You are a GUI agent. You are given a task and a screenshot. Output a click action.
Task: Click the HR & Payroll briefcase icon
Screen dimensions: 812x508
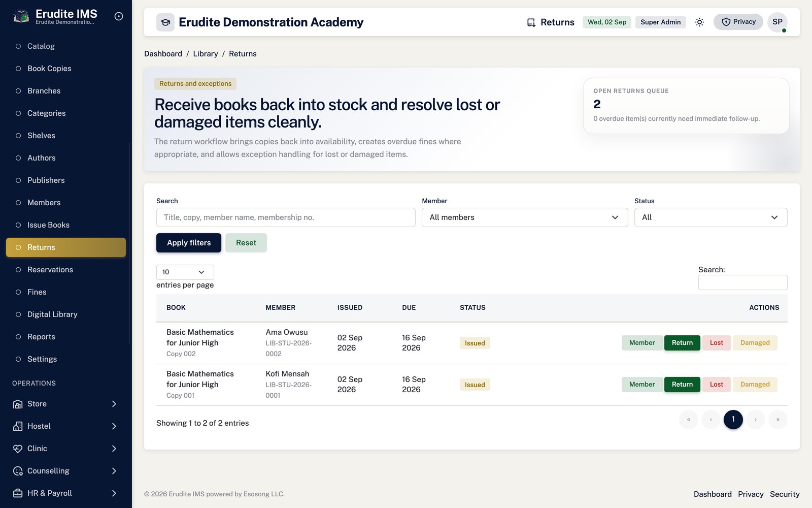pos(18,493)
